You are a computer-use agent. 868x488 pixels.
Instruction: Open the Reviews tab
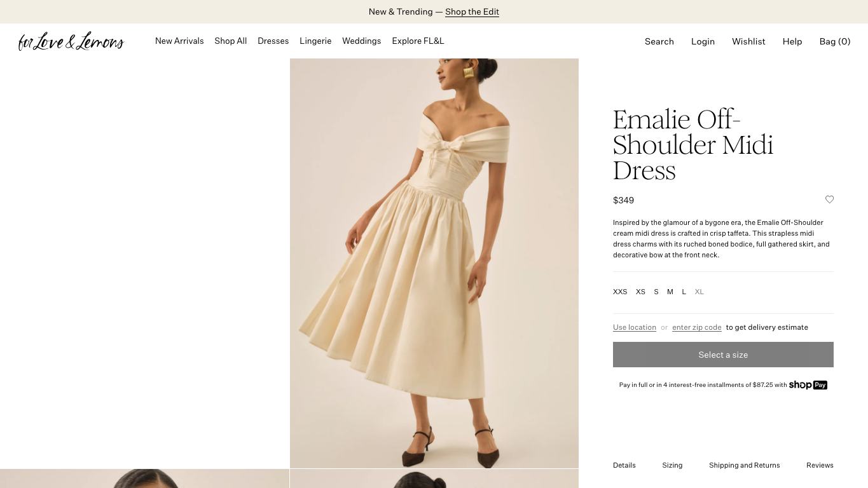pos(820,465)
